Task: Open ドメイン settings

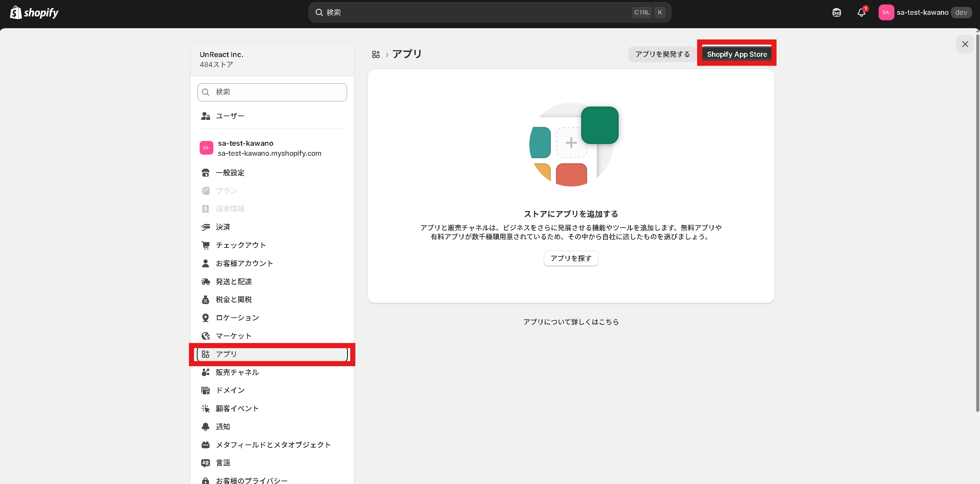Action: pos(272,390)
